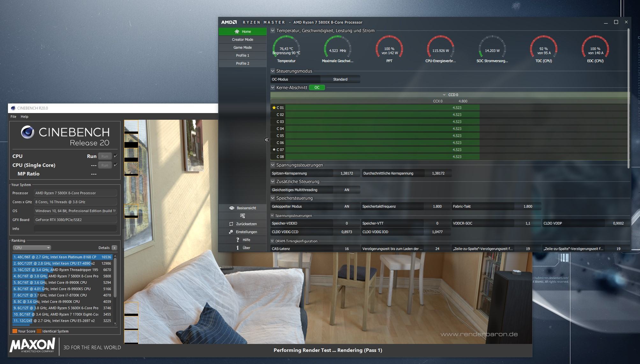Image resolution: width=640 pixels, height=364 pixels.
Task: Select Profile 2
Action: (242, 63)
